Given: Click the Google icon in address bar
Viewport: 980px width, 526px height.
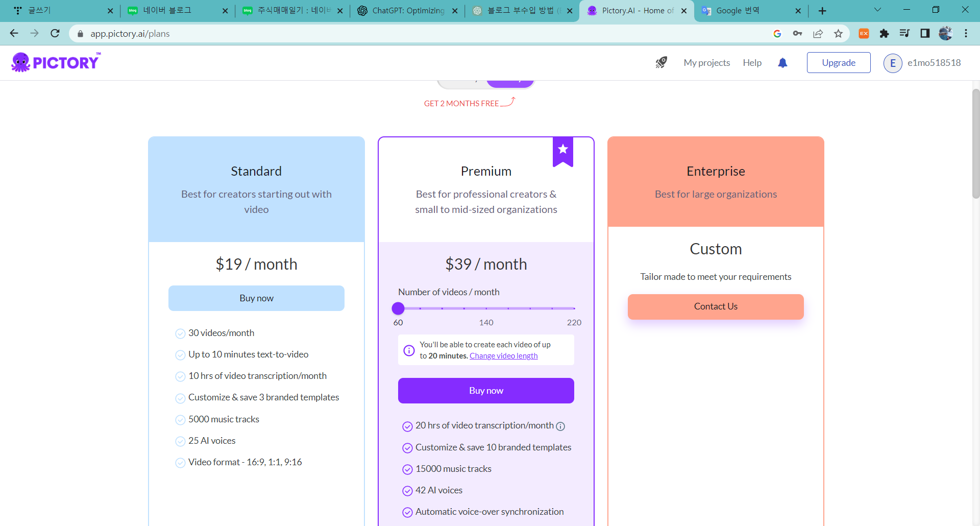Looking at the screenshot, I should click(x=777, y=33).
